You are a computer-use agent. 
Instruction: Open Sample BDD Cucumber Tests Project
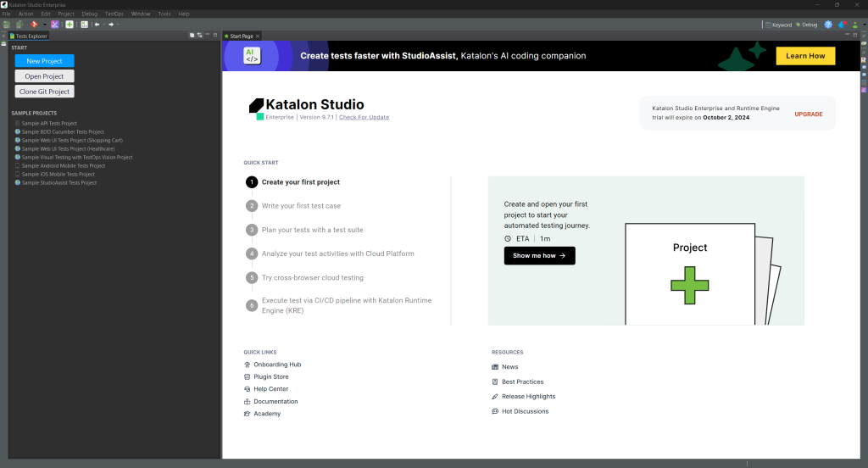pyautogui.click(x=60, y=131)
